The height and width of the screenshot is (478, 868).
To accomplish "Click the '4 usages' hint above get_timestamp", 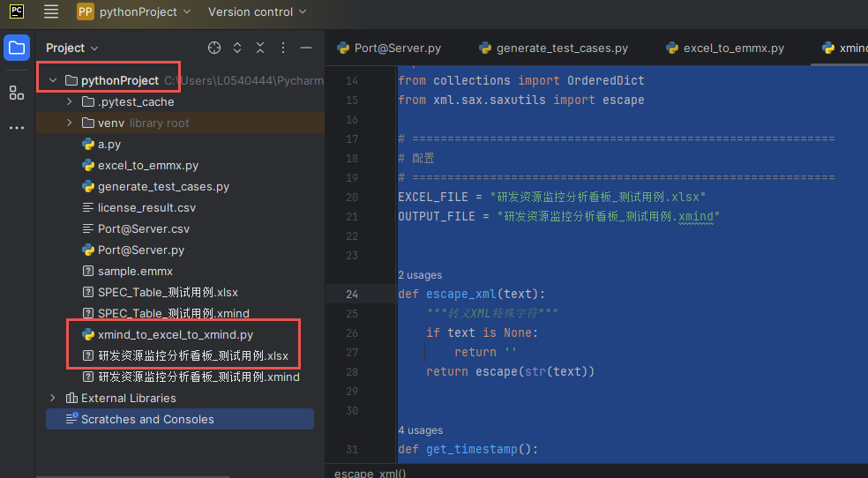I will 420,430.
